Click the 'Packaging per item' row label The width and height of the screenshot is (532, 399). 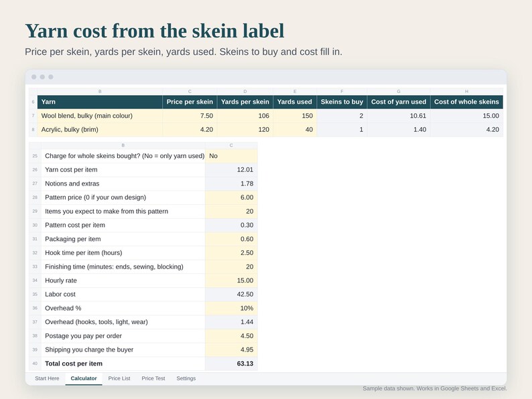pos(72,239)
